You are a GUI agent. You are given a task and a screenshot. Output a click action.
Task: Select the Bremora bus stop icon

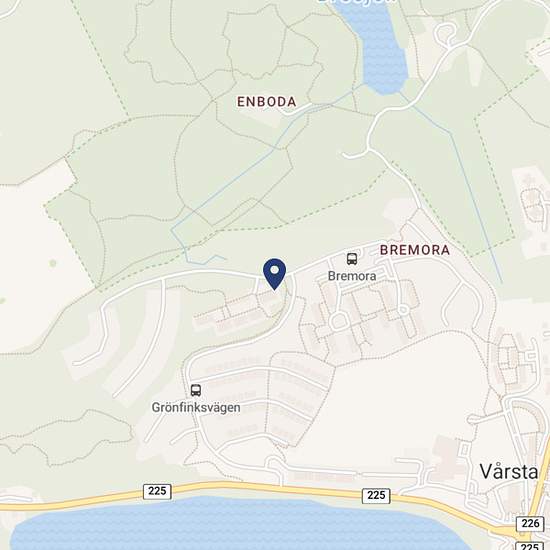click(352, 259)
